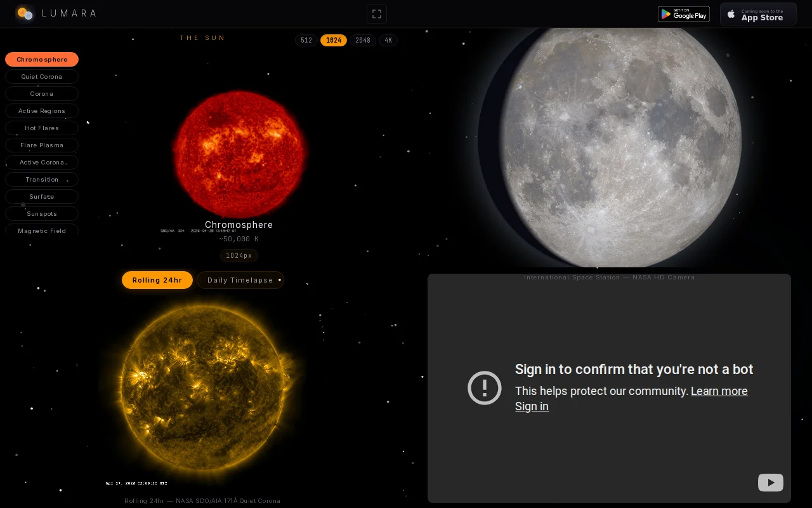Screen dimensions: 812x508
Task: Toggle fullscreen mode icon
Action: (377, 14)
